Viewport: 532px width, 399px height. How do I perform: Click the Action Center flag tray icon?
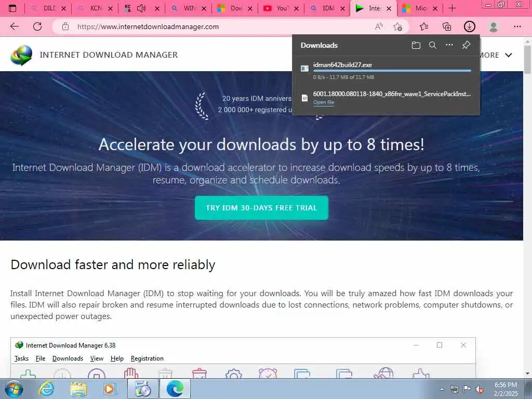tap(467, 390)
